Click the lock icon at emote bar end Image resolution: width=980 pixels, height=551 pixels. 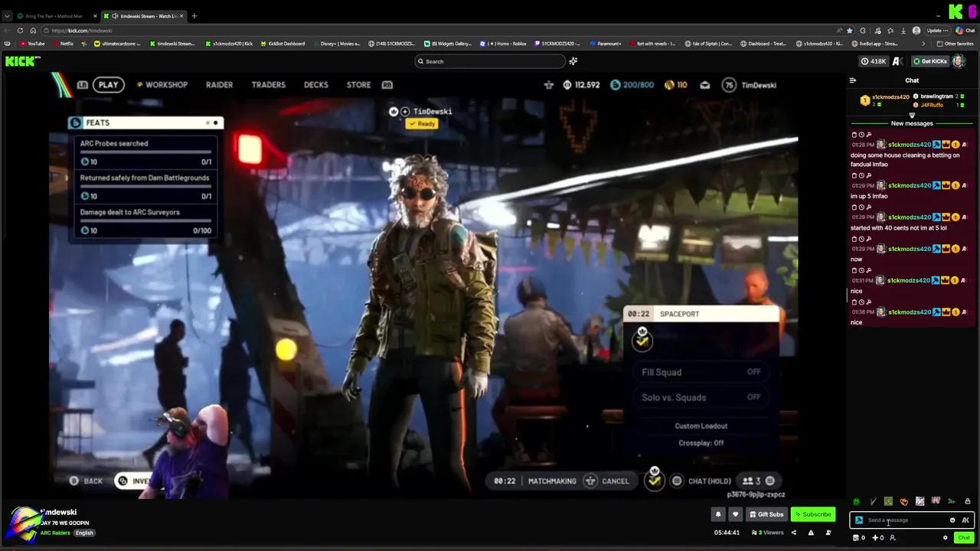pos(967,501)
